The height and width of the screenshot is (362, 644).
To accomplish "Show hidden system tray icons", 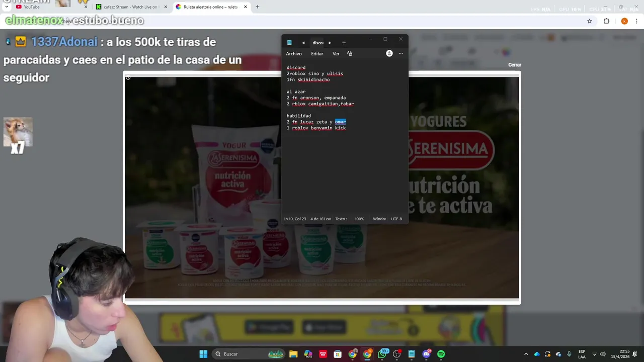I will [x=526, y=354].
